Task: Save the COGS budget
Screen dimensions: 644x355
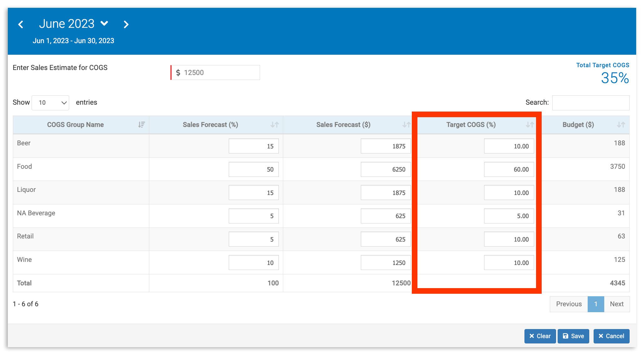Action: point(573,336)
